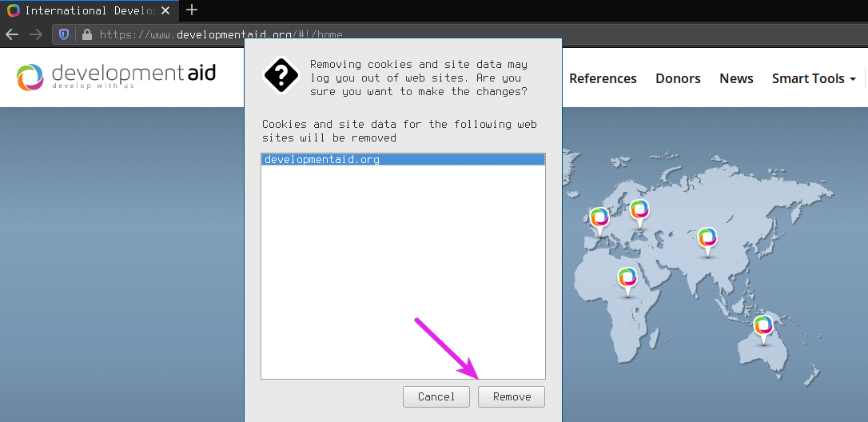
Task: Select the map pin over Western Europe
Action: pos(599,218)
